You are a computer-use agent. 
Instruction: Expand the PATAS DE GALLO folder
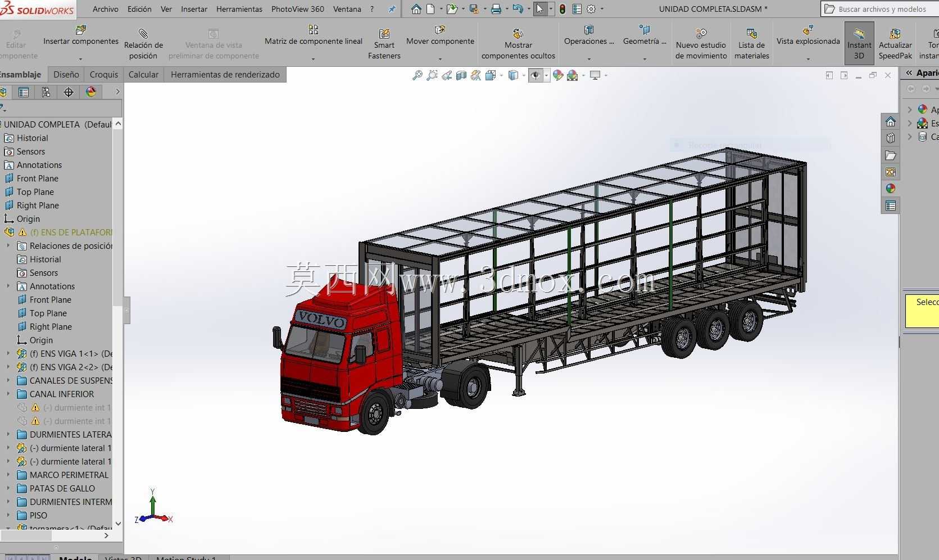tap(8, 489)
